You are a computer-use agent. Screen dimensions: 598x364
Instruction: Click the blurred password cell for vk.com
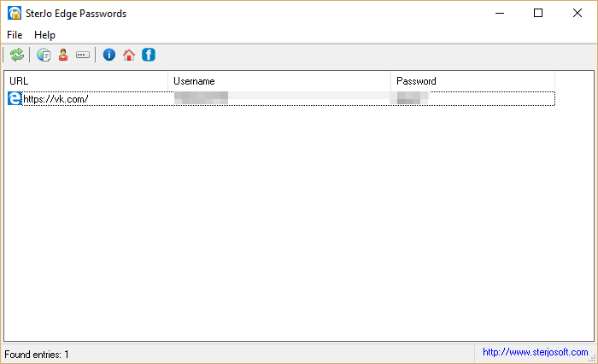(410, 99)
